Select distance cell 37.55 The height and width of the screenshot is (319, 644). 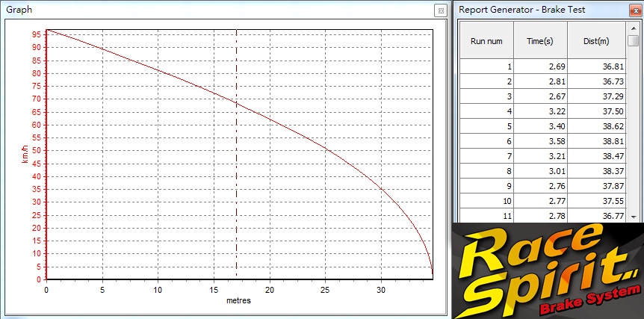[x=597, y=201]
